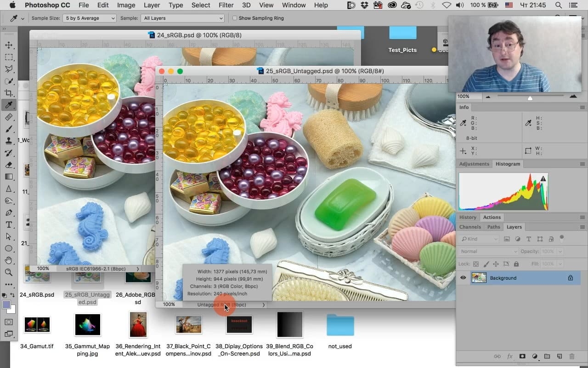Screen dimensions: 588x368
Task: Toggle the pixel layer filter button
Action: (507, 239)
